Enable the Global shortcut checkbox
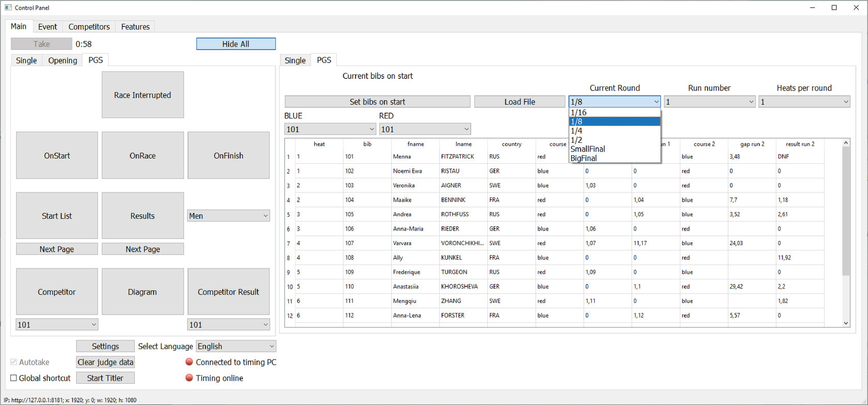 [x=14, y=378]
